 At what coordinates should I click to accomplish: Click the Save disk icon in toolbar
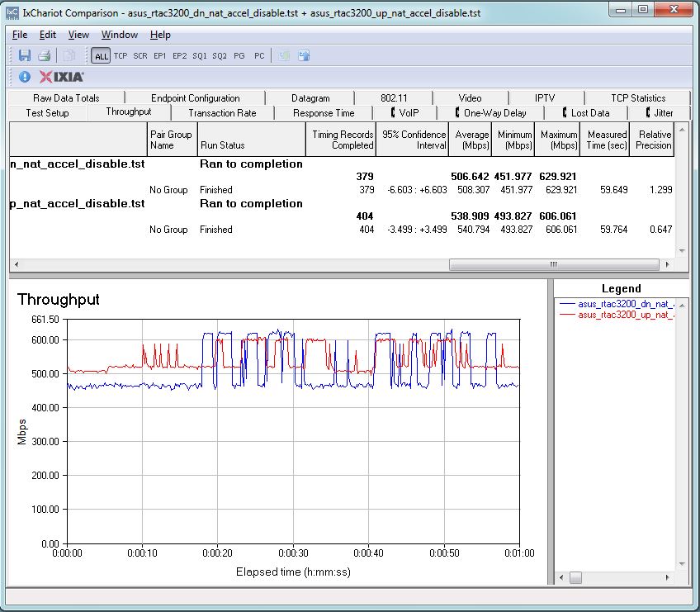point(25,55)
